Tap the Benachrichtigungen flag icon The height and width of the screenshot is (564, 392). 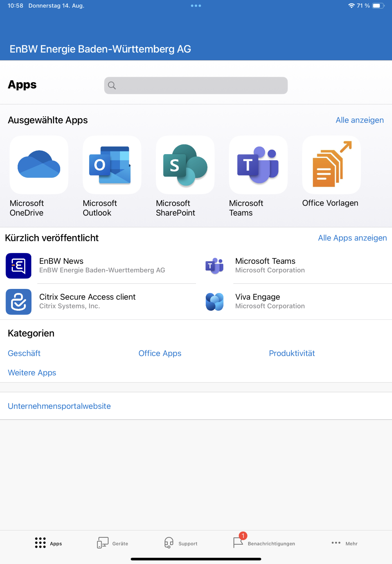pos(238,543)
